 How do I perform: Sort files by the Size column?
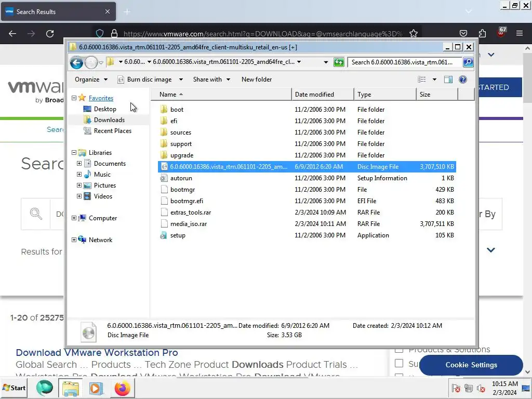437,95
